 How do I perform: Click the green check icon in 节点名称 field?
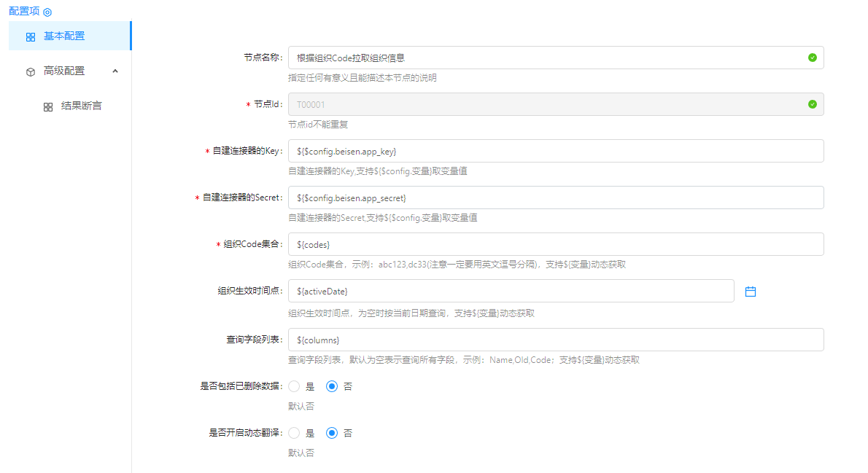(812, 58)
